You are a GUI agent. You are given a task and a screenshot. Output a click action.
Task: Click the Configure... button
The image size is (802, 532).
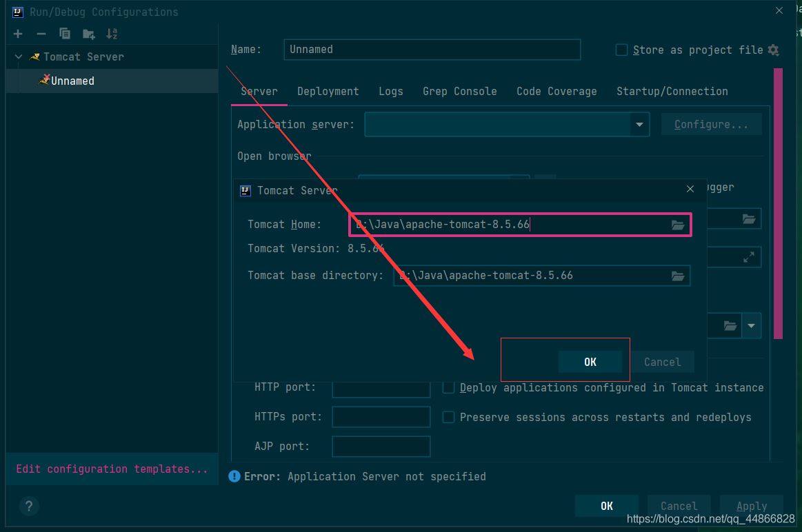[x=711, y=124]
